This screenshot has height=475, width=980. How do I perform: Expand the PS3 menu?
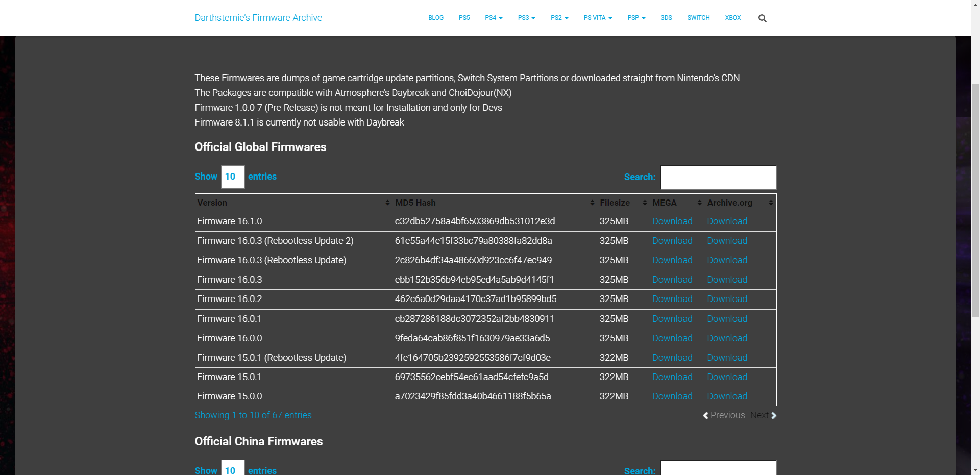pos(526,18)
